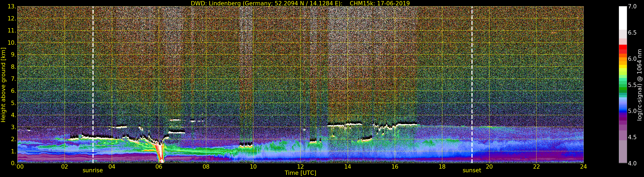Click the colorbar tick label '5.5'
The height and width of the screenshot is (177, 644).
[632, 85]
